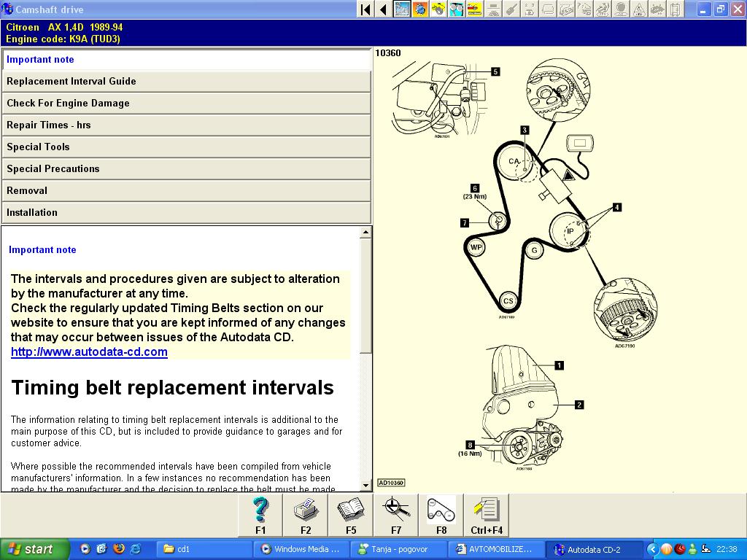Click the Engine code: K9A (TUD3) text

pyautogui.click(x=63, y=39)
